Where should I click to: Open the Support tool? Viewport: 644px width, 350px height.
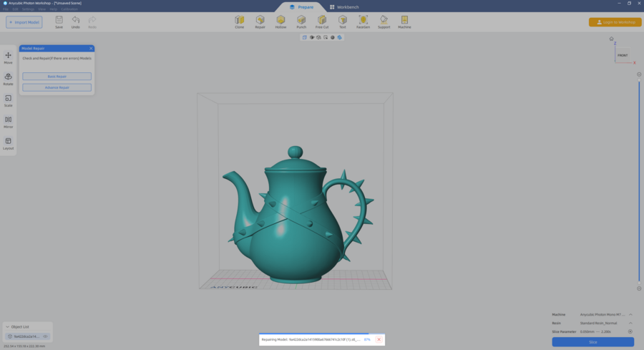tap(384, 21)
